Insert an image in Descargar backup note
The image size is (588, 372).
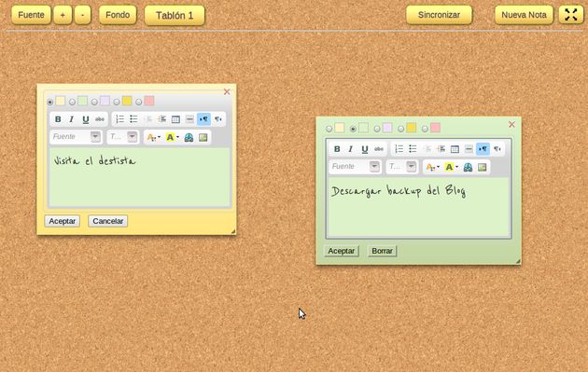pos(482,167)
